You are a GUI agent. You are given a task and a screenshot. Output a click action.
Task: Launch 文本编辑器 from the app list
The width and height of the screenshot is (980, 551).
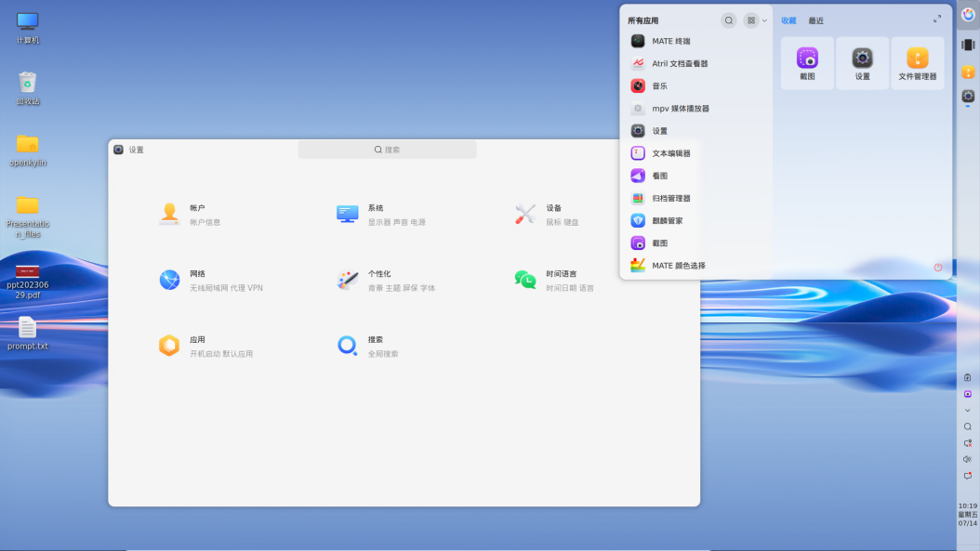(694, 153)
